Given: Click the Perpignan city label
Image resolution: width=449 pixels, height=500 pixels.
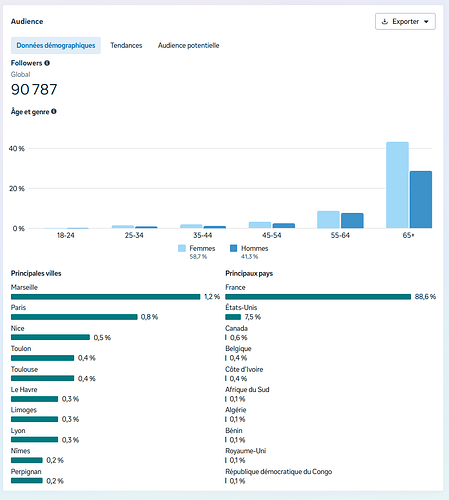Looking at the screenshot, I should click(x=26, y=472).
